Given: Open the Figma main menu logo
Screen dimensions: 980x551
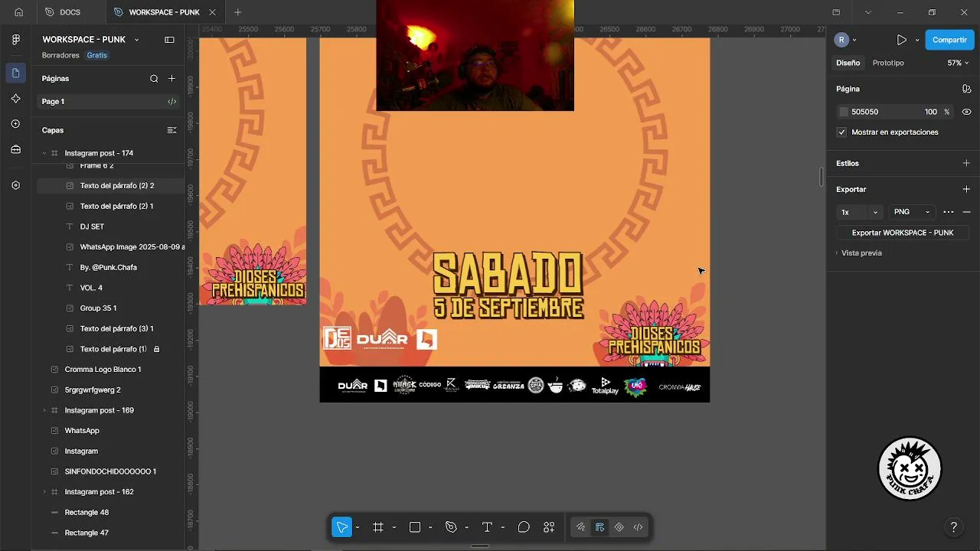Looking at the screenshot, I should tap(16, 40).
